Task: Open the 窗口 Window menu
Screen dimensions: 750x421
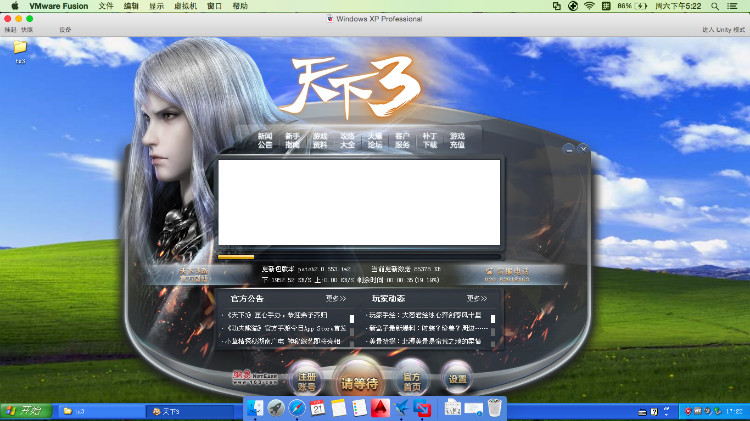Action: click(214, 6)
